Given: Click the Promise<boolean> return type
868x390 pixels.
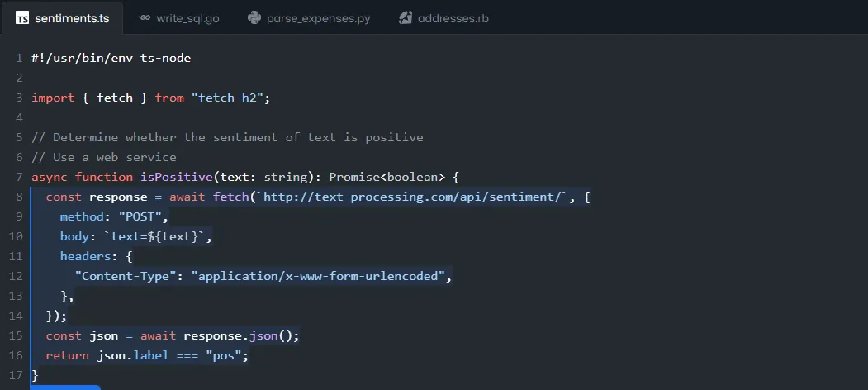Looking at the screenshot, I should click(x=387, y=178).
